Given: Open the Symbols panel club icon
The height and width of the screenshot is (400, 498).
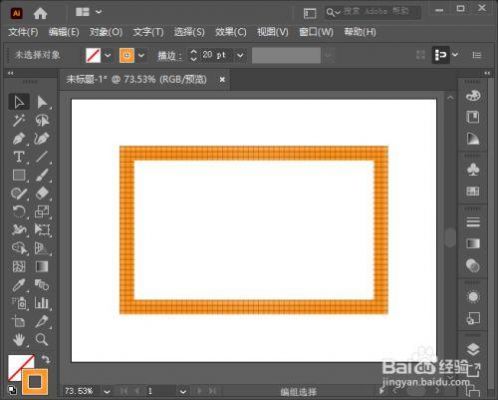Looking at the screenshot, I should click(x=473, y=170).
